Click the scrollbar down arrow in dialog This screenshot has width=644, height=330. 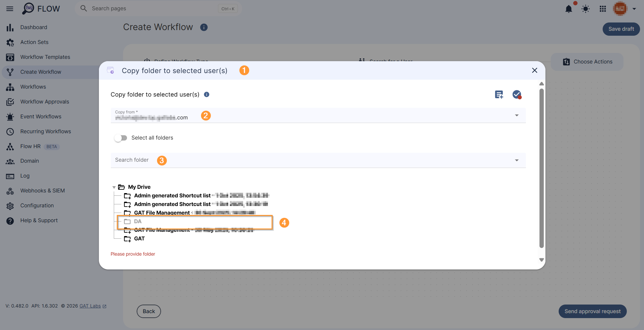coord(541,260)
